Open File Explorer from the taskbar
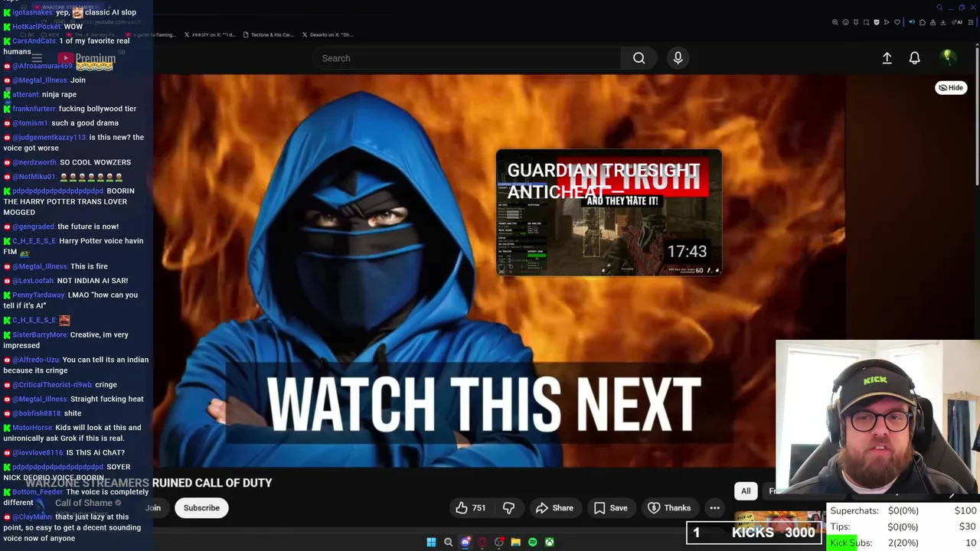The width and height of the screenshot is (980, 551). 515,542
